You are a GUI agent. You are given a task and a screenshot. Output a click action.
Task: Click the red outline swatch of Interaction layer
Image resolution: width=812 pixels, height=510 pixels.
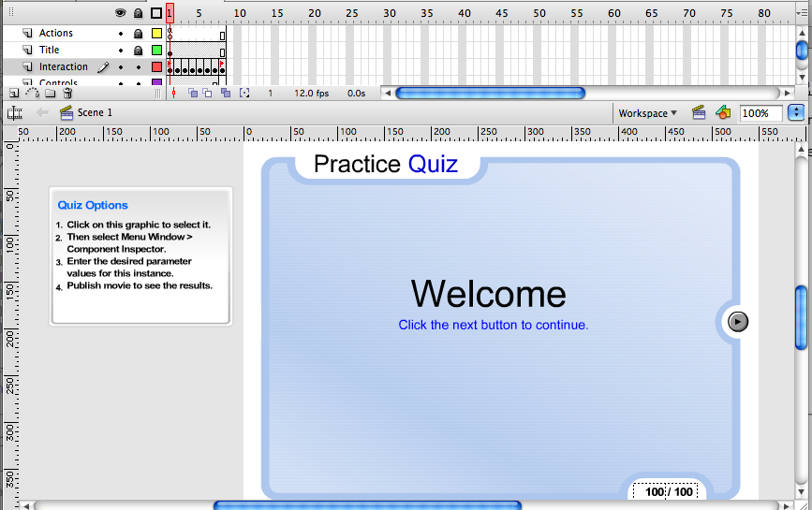[156, 66]
